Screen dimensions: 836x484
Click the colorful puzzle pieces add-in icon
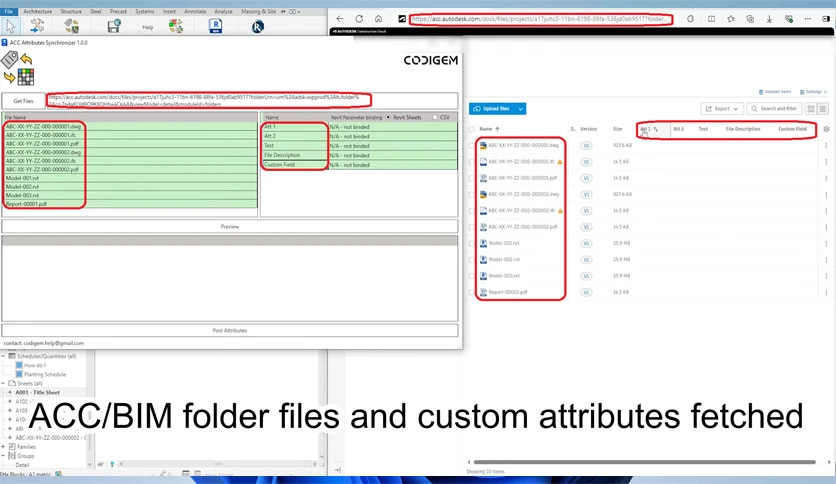tap(175, 26)
